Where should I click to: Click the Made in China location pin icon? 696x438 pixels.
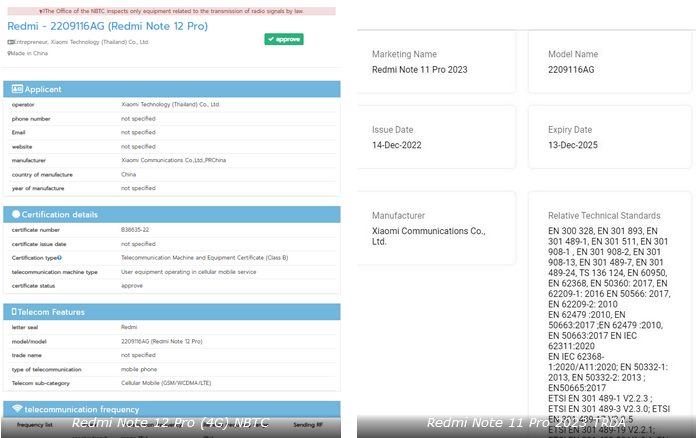click(x=9, y=53)
